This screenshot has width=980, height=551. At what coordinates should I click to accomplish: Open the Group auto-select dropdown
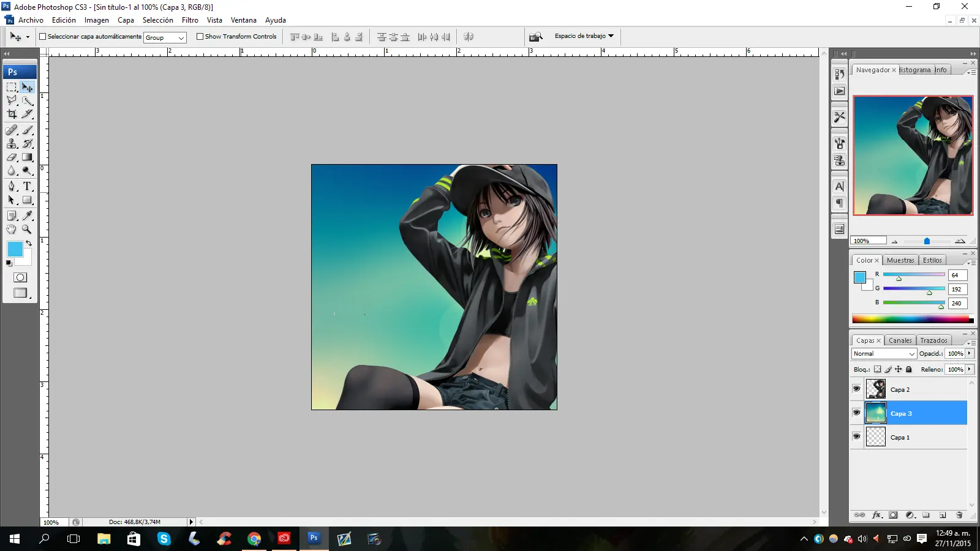pyautogui.click(x=165, y=37)
